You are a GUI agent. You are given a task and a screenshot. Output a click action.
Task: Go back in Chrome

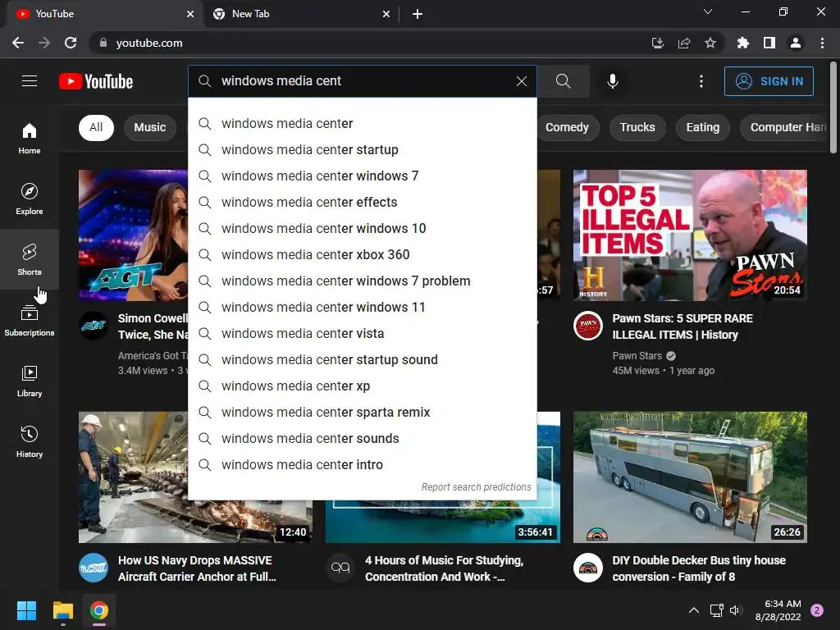[x=18, y=43]
